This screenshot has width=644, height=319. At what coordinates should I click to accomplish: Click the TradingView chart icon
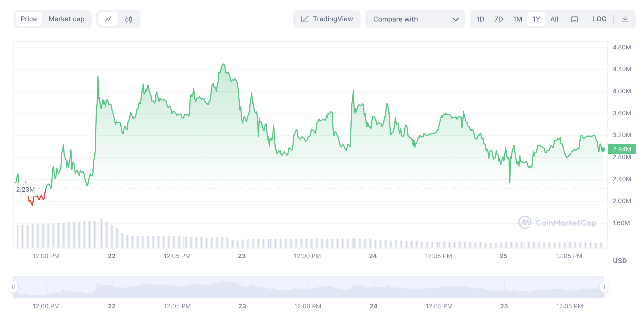tap(305, 19)
